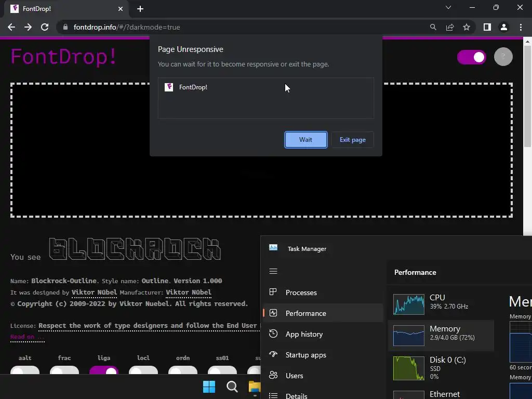Click the Exit page button

coord(353,140)
